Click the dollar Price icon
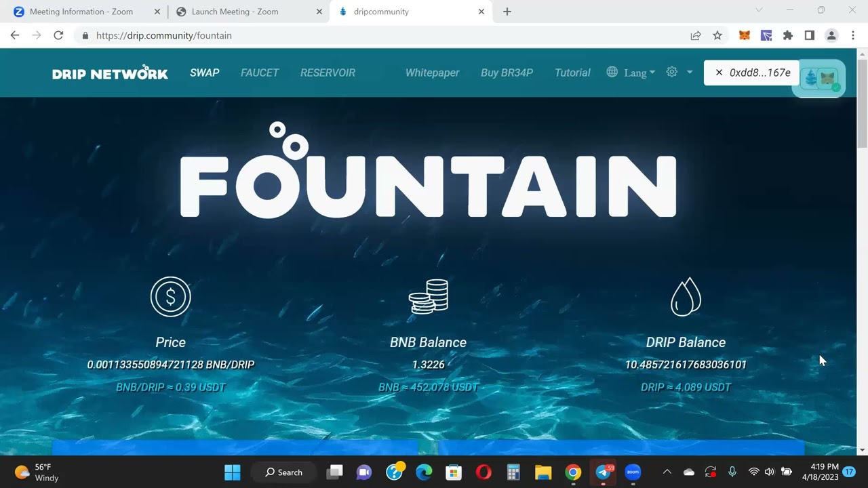This screenshot has height=488, width=868. pos(171,297)
